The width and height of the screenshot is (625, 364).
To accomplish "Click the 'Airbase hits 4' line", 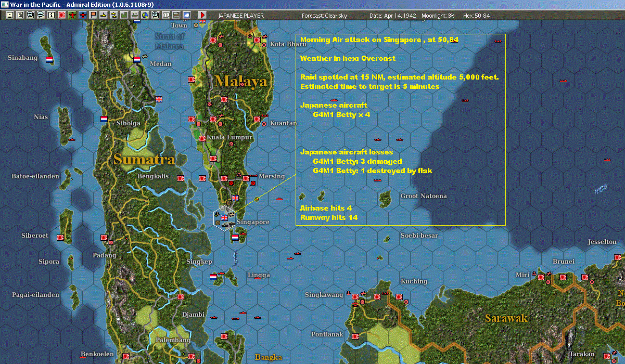I will coord(326,208).
